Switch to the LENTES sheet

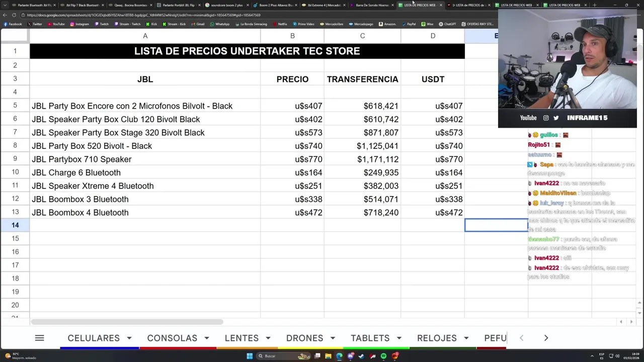[x=242, y=338]
